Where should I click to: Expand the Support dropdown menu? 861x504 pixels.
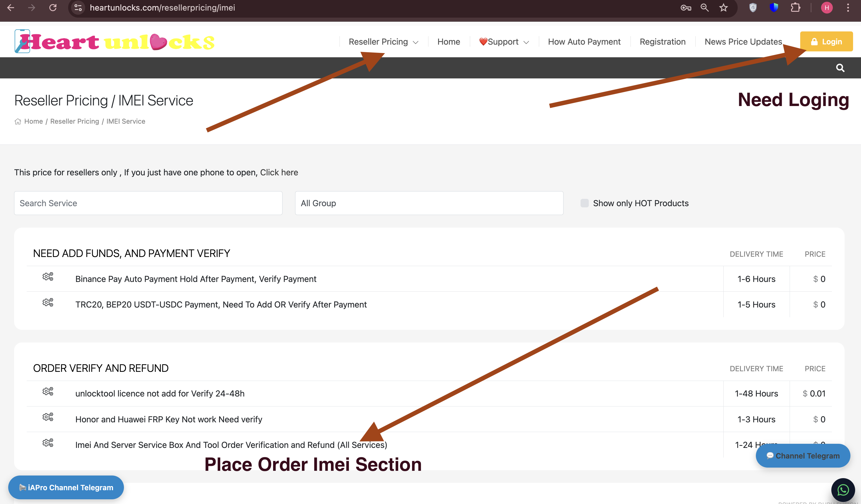(x=504, y=42)
